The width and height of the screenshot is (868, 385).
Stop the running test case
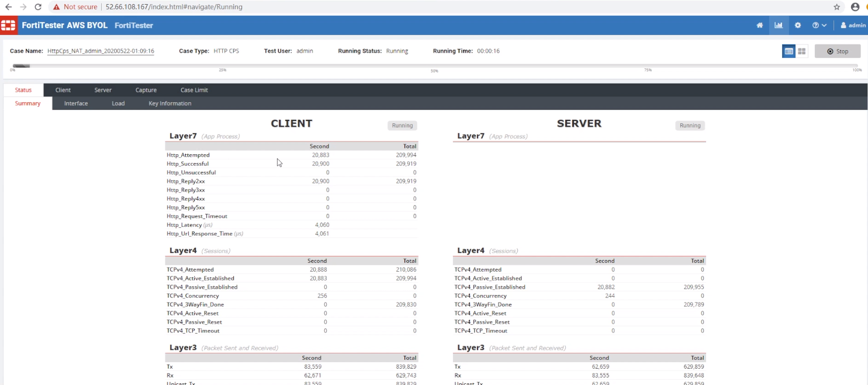coord(838,51)
